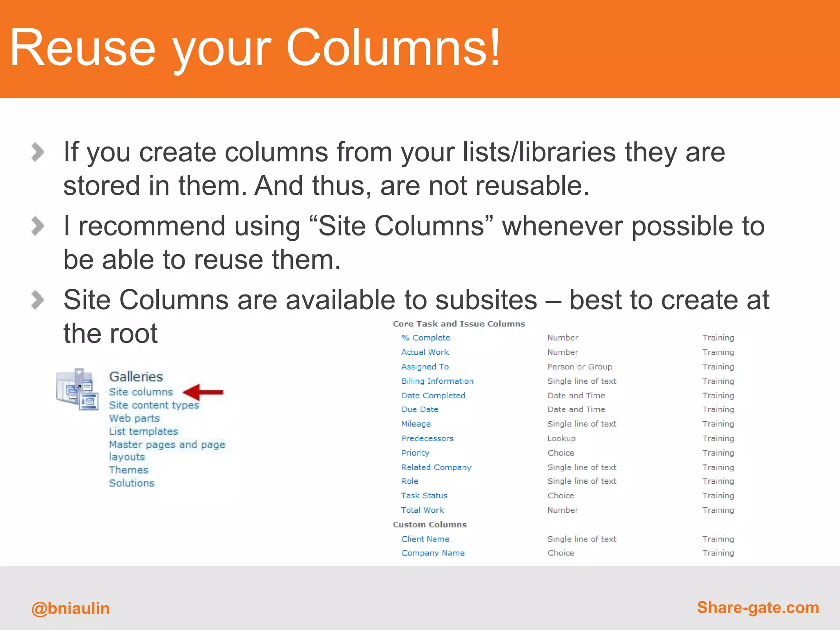The width and height of the screenshot is (840, 630).
Task: Open the Client Name custom column
Action: click(425, 539)
